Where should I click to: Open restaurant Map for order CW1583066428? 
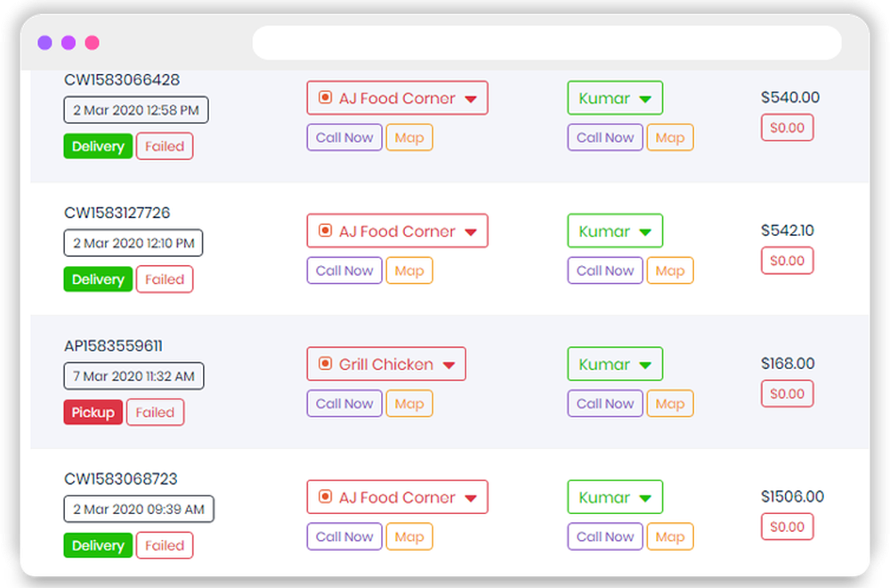click(409, 137)
